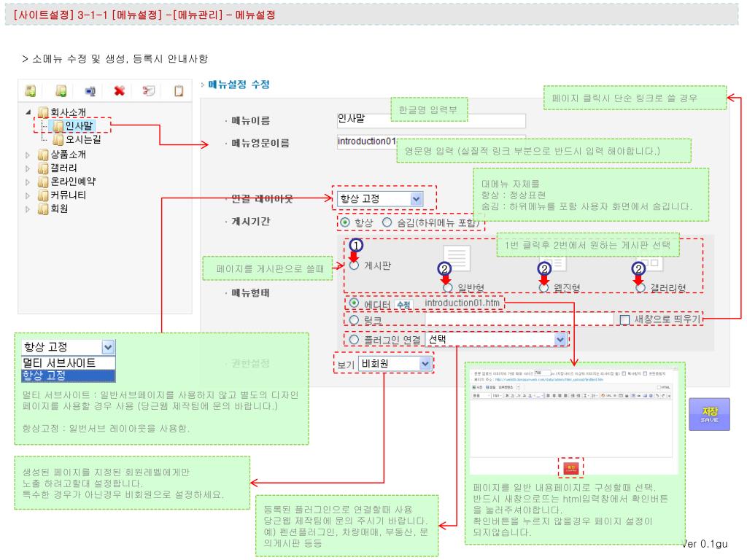The height and width of the screenshot is (560, 747).
Task: Click the 링크 URL input field
Action: pyautogui.click(x=519, y=319)
